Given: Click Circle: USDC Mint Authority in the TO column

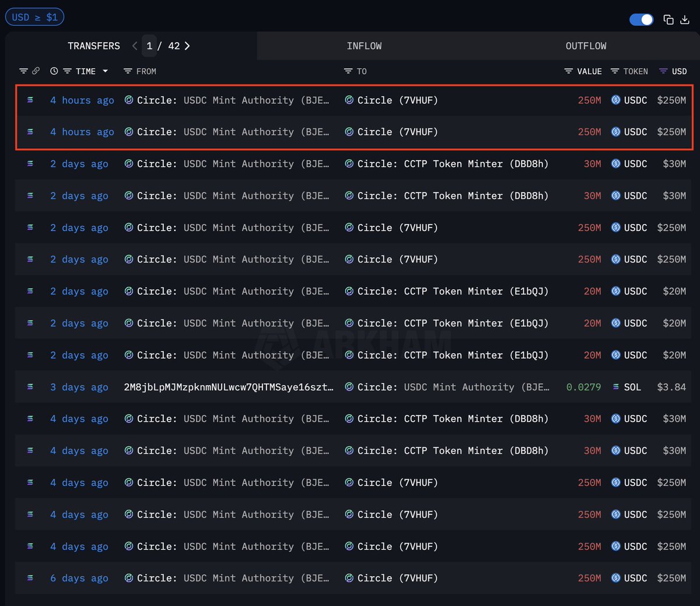Looking at the screenshot, I should 453,387.
